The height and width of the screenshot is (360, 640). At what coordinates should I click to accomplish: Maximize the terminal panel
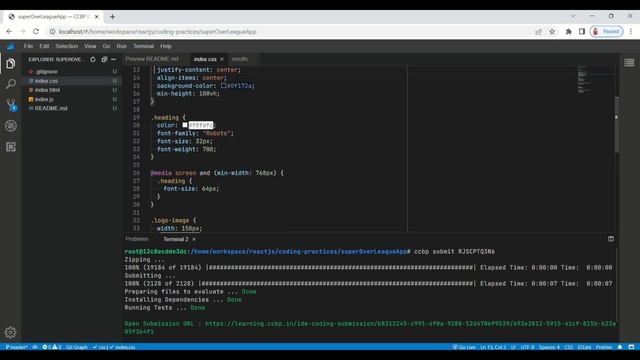611,239
